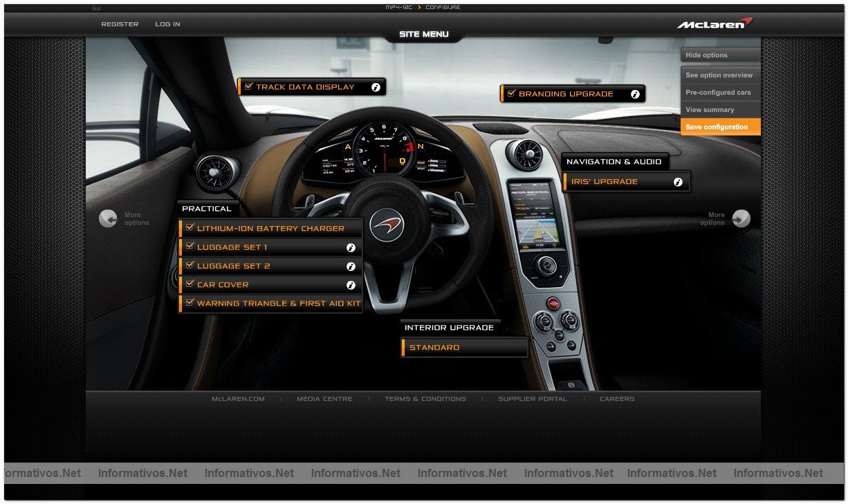Uncheck Branding Upgrade option
The width and height of the screenshot is (848, 504).
coord(511,93)
